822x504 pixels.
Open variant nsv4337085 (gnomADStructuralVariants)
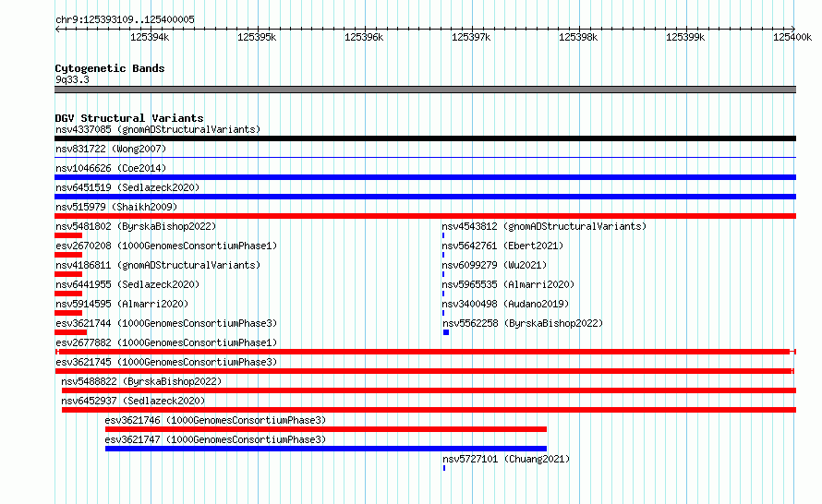(158, 129)
